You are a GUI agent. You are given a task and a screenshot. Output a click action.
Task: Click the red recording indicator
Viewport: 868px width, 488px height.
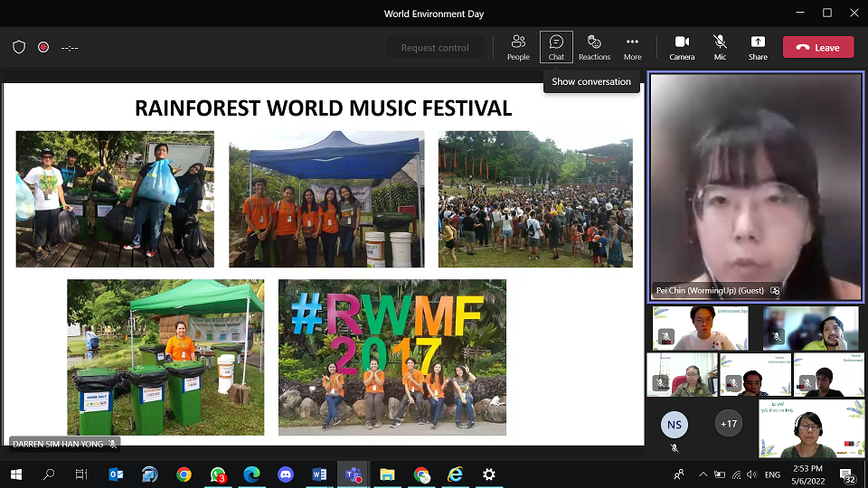(x=43, y=48)
